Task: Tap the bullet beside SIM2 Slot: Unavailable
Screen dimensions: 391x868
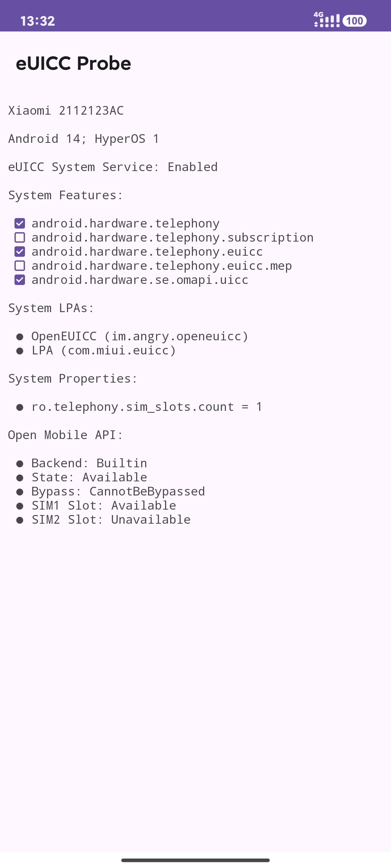Action: point(20,520)
